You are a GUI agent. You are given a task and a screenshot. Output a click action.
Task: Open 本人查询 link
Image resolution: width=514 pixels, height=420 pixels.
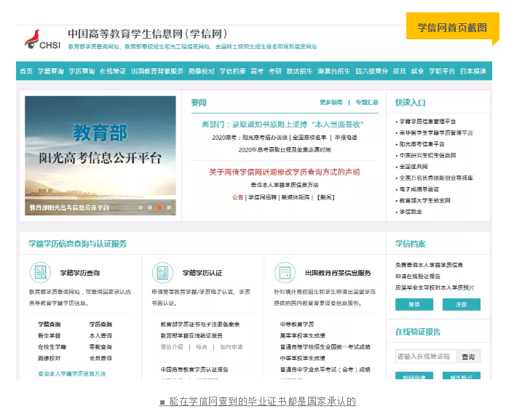[100, 336]
